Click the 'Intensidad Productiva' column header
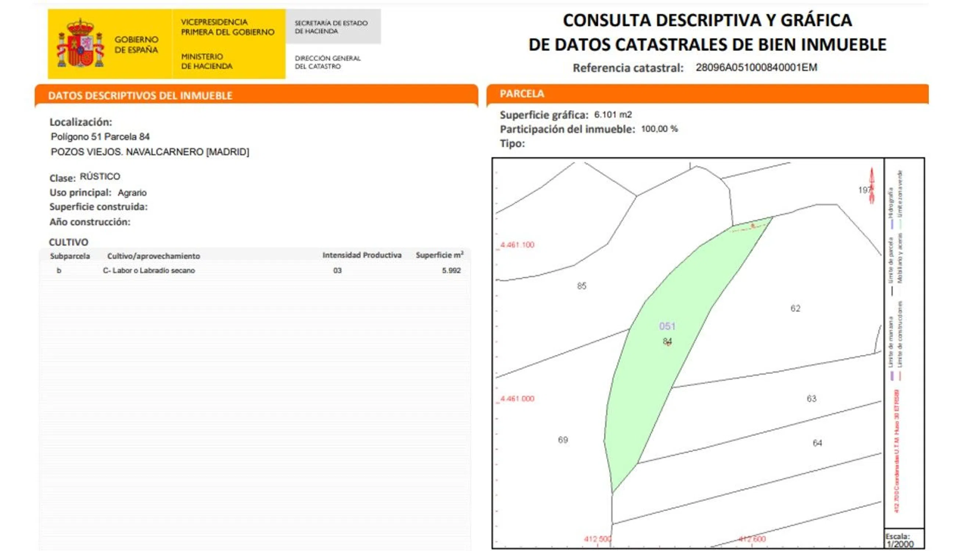Image resolution: width=980 pixels, height=551 pixels. coord(362,255)
